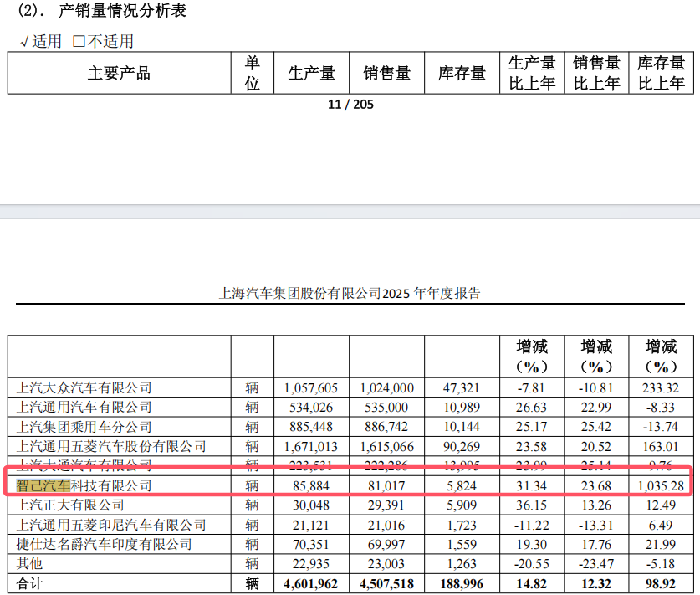Viewport: 700px width, 595px height.
Task: Select production value 30,048
Action: (x=311, y=505)
